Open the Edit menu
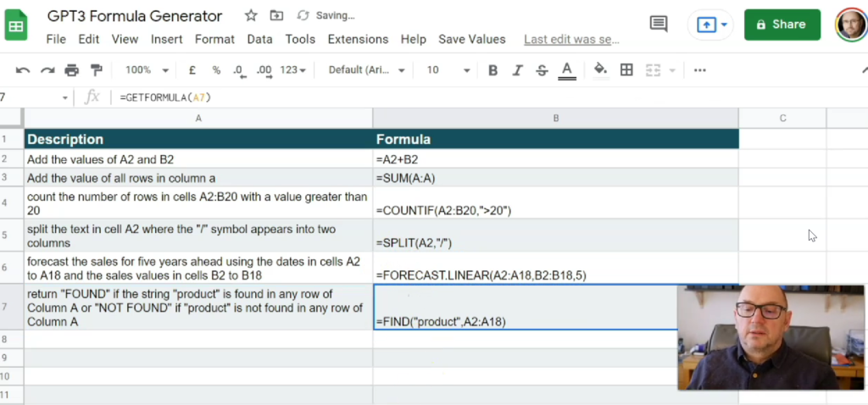Viewport: 868px width, 405px height. pyautogui.click(x=88, y=39)
